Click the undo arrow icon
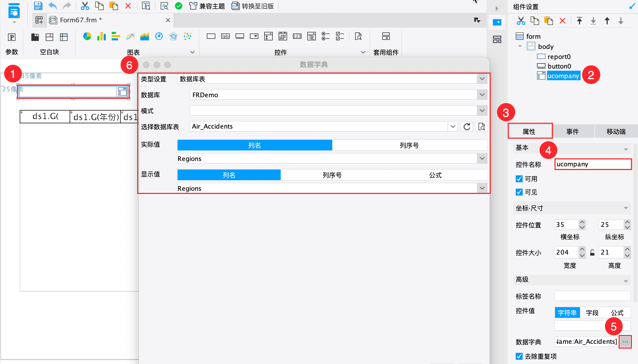This screenshot has height=364, width=638. [x=53, y=6]
